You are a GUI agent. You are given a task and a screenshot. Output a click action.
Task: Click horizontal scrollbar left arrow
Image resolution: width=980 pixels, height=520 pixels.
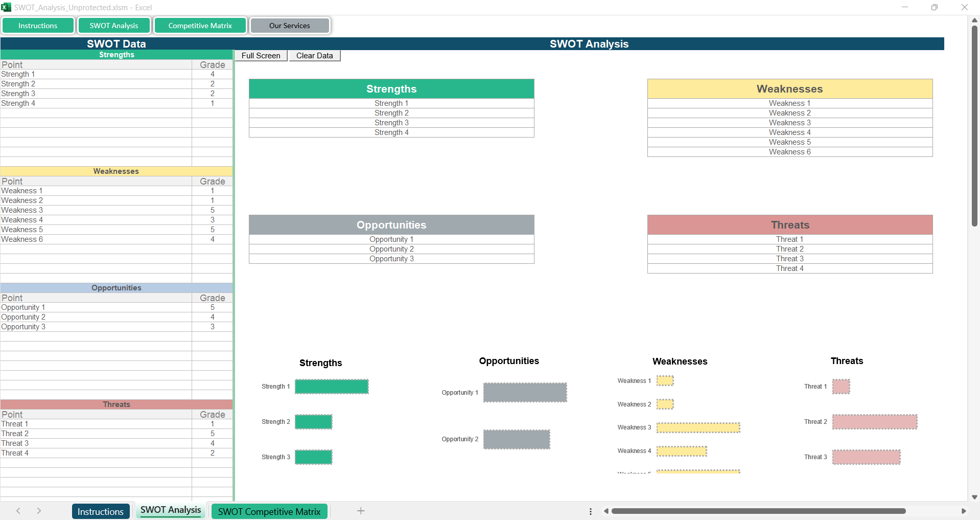(x=606, y=511)
